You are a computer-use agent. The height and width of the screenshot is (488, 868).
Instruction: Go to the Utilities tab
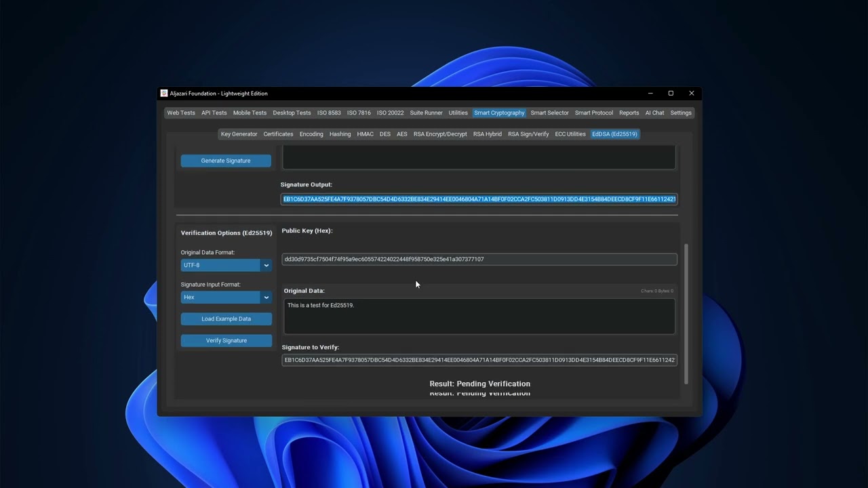pos(458,113)
